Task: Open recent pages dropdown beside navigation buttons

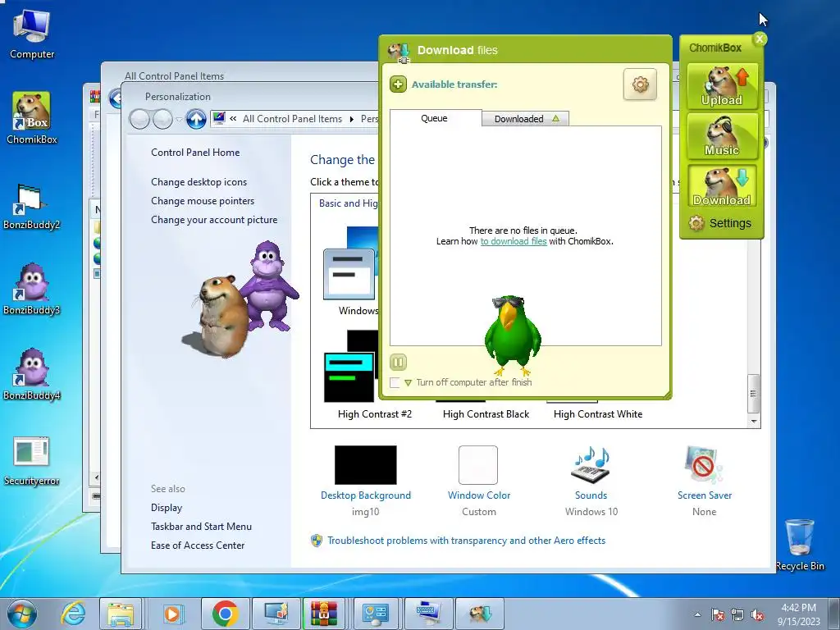Action: tap(179, 119)
